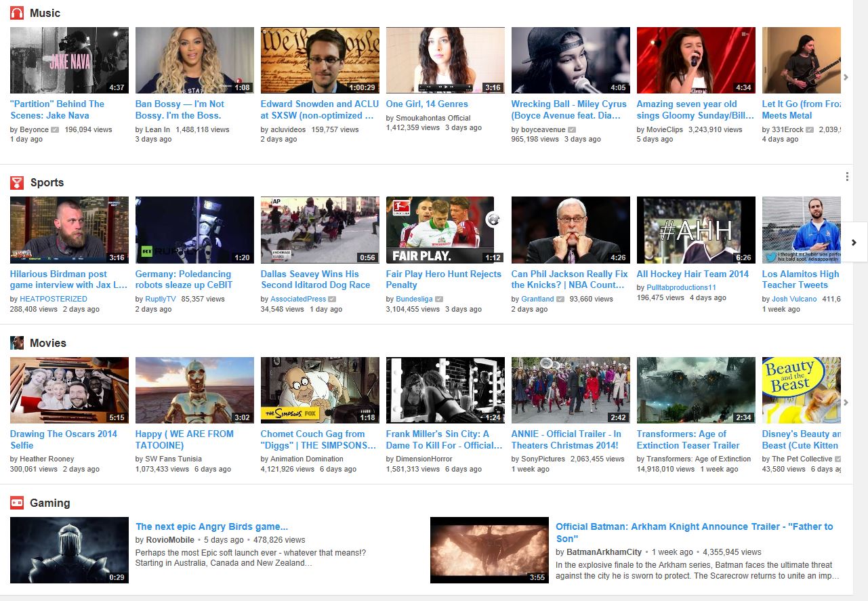
Task: Click #AHH hockey hair video thumbnail
Action: pos(696,230)
